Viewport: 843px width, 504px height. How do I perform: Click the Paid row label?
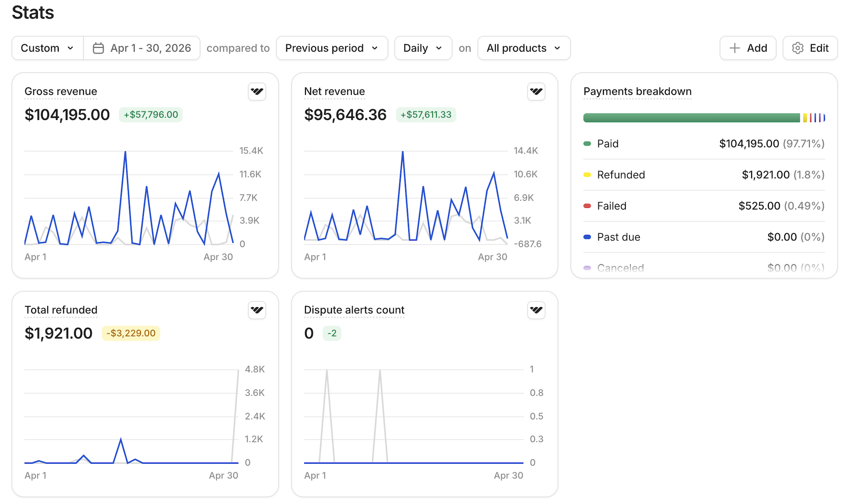click(608, 144)
